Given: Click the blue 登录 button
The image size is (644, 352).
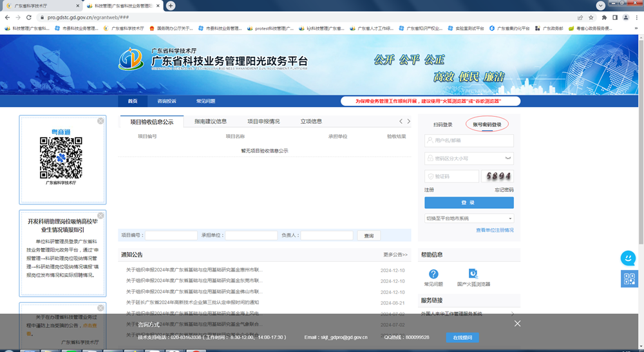Looking at the screenshot, I should point(469,202).
